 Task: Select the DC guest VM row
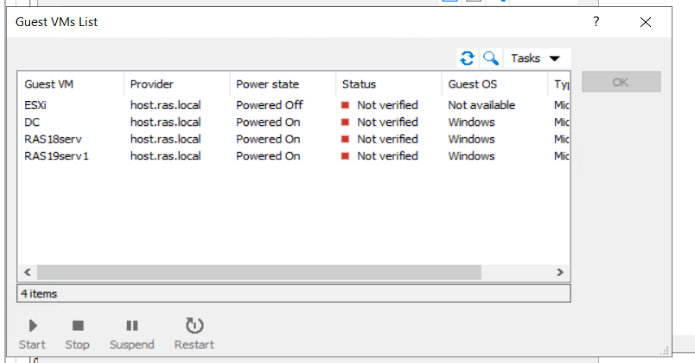[293, 122]
